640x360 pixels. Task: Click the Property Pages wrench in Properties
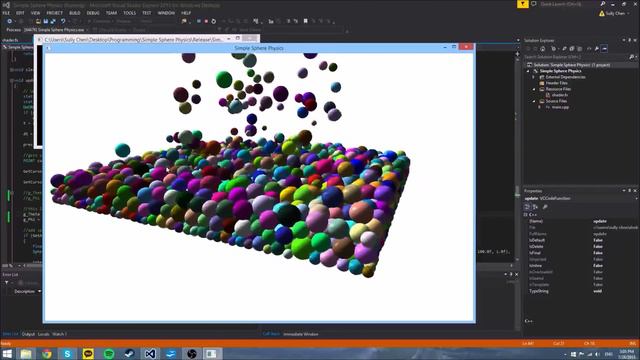click(x=545, y=207)
